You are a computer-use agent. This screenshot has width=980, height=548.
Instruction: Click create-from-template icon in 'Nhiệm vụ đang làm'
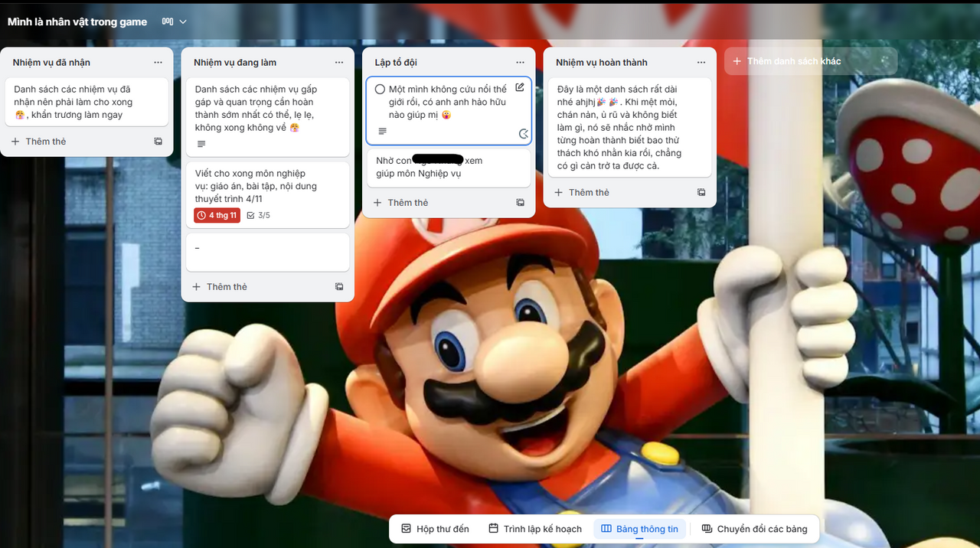click(339, 287)
